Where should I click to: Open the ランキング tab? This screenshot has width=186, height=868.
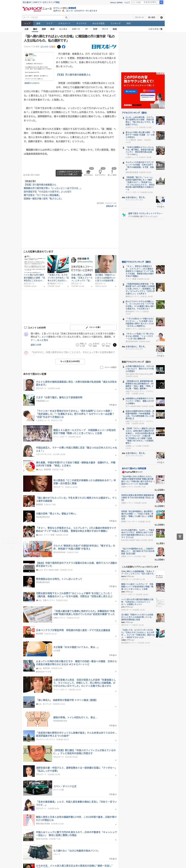115,24
